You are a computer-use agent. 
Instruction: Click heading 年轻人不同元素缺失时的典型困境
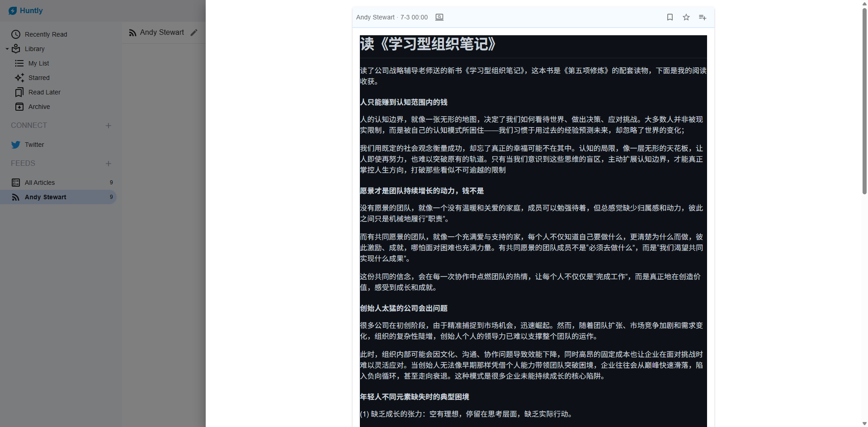coord(415,397)
